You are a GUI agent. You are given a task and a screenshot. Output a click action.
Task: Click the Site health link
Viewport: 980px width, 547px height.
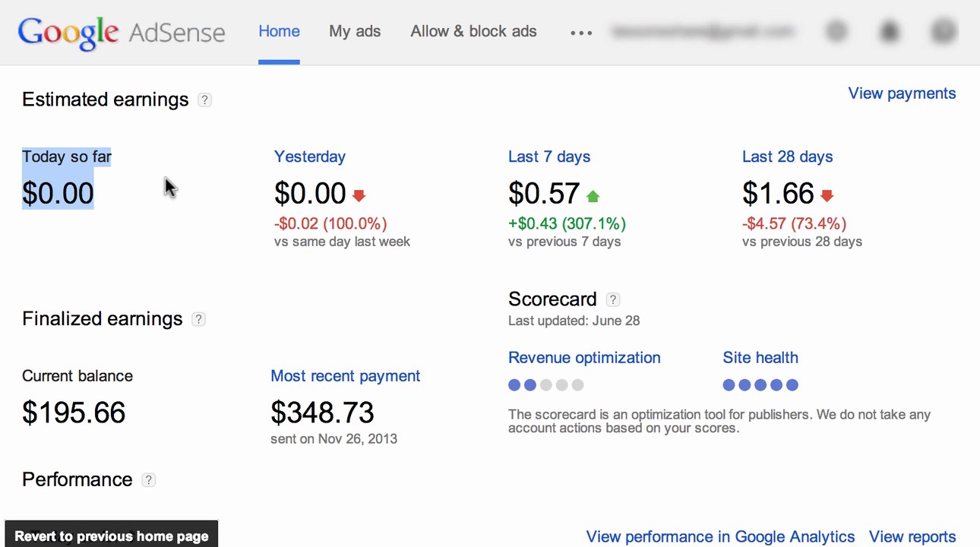(760, 358)
